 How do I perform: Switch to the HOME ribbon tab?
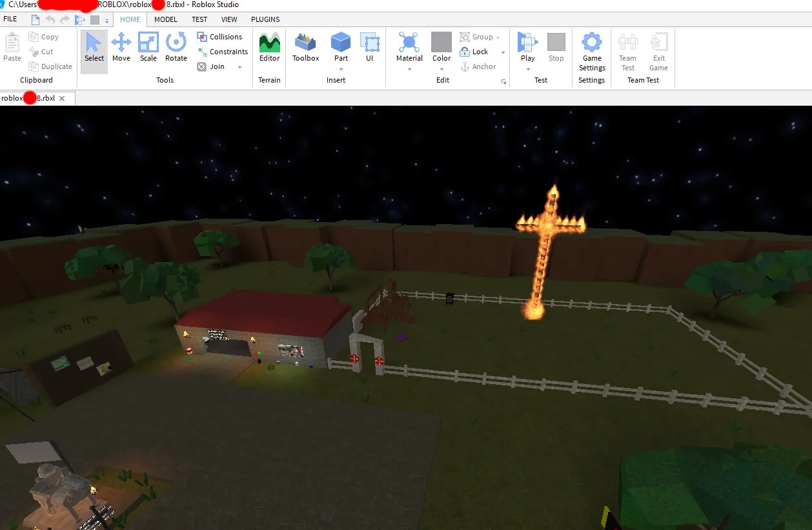130,19
